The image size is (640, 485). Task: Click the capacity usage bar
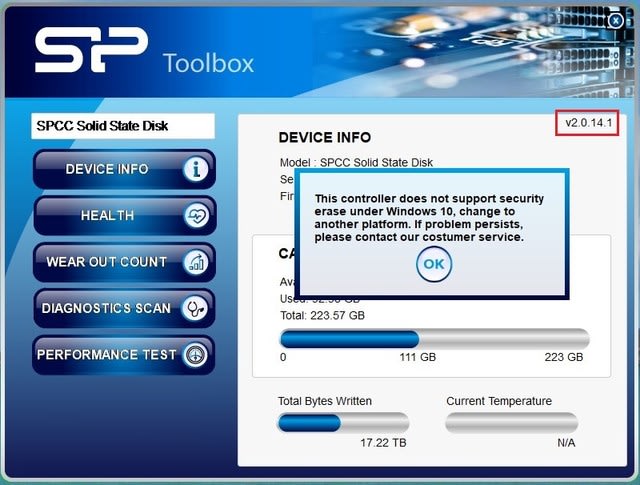(435, 339)
